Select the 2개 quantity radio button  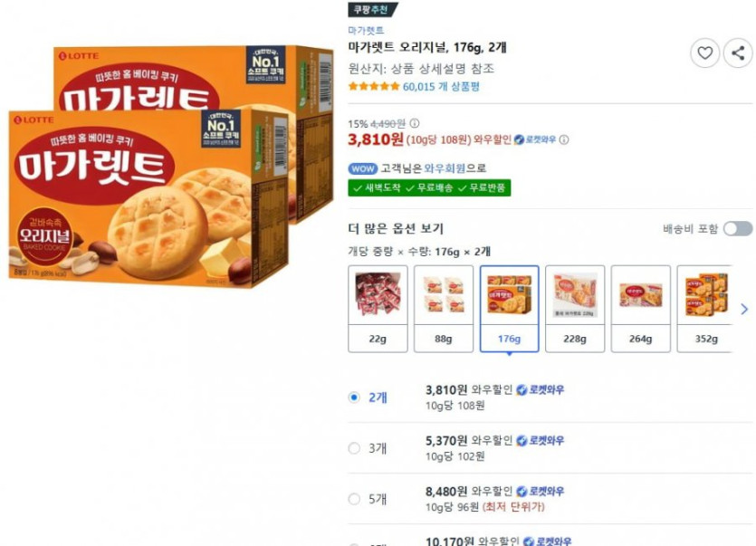354,397
